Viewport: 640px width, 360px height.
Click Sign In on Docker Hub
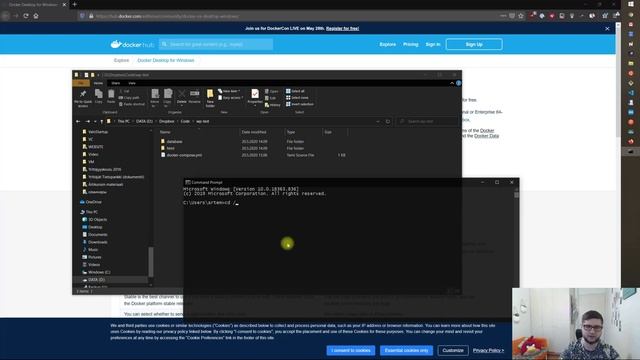pos(433,44)
